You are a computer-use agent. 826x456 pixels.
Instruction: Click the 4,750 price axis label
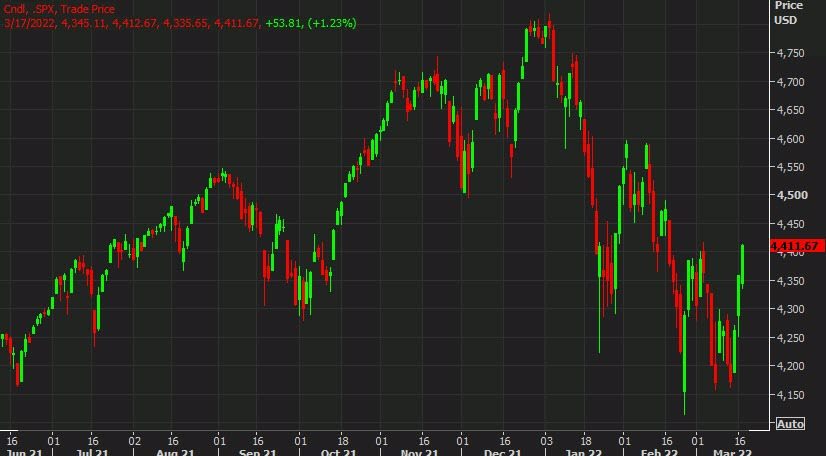tap(790, 53)
